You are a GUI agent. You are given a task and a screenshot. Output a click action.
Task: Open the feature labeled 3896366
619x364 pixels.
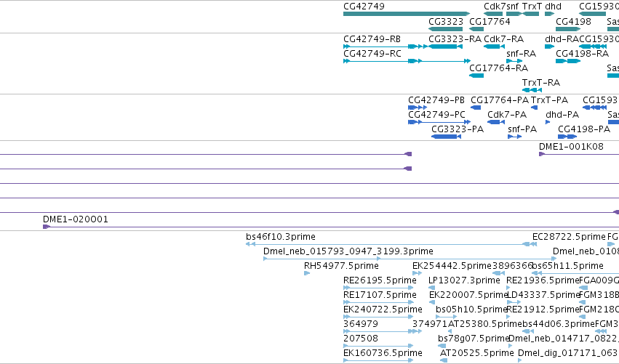click(x=498, y=273)
